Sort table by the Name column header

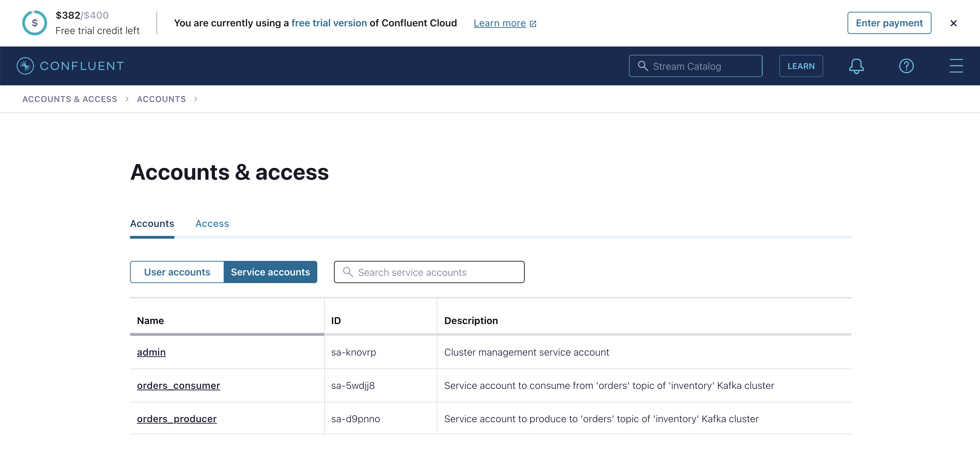pos(150,320)
